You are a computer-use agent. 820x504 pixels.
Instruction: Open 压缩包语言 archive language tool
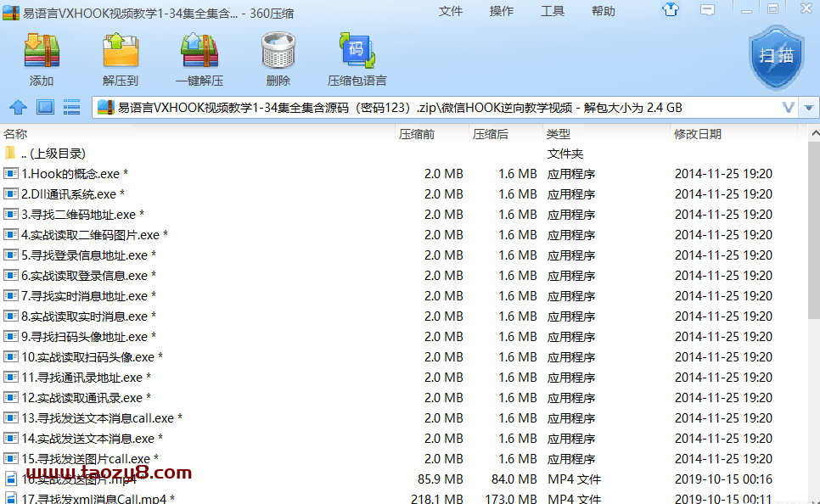click(356, 55)
